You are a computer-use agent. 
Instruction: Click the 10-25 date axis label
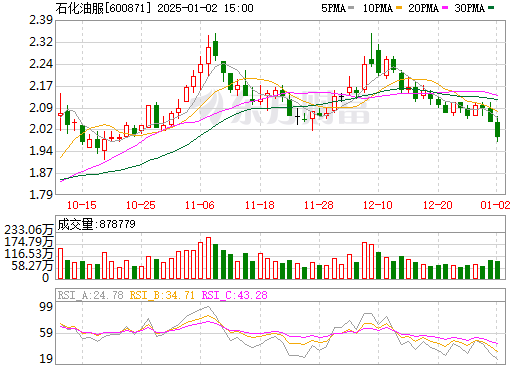141,205
